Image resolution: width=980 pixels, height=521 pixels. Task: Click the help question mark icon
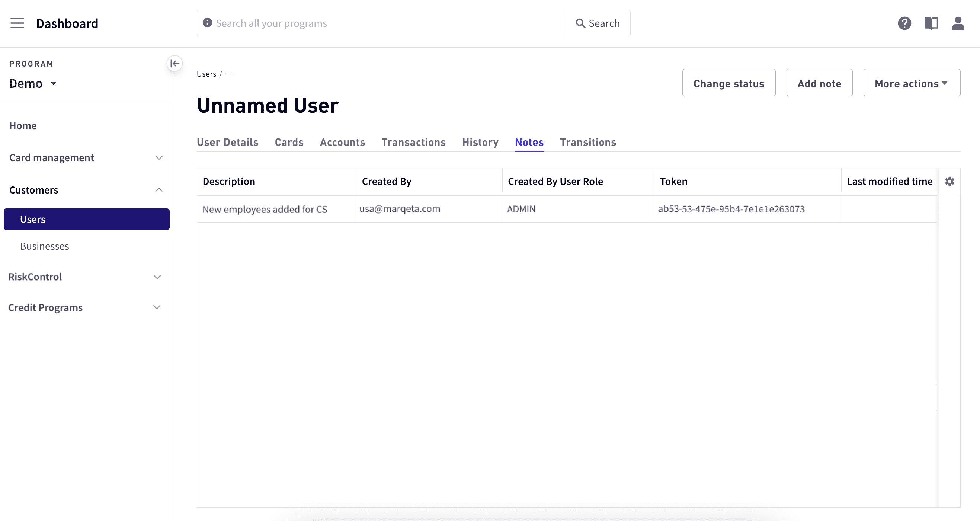coord(904,23)
